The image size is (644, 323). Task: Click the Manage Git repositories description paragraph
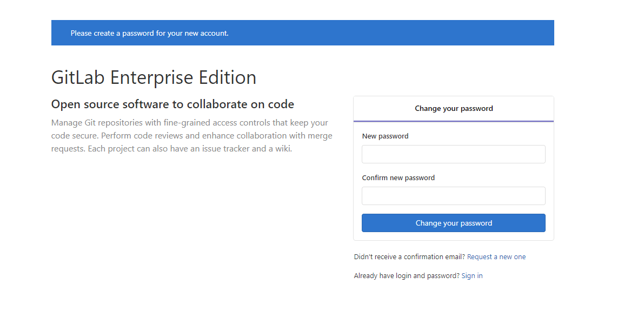point(192,136)
